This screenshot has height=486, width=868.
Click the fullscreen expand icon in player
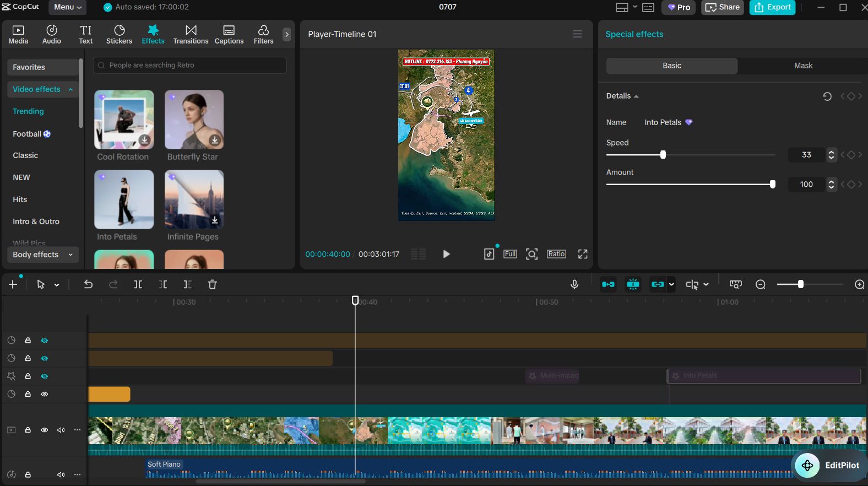click(583, 254)
